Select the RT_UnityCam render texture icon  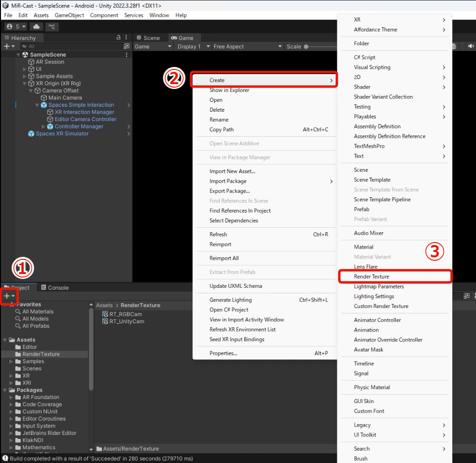click(105, 321)
